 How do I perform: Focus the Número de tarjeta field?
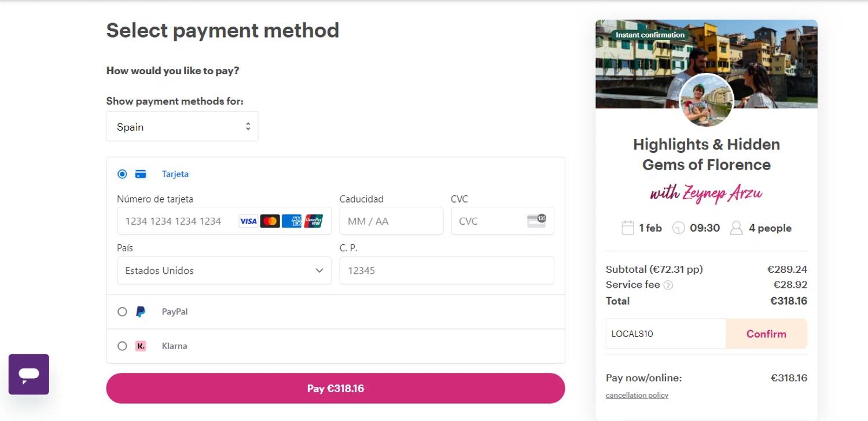point(176,221)
